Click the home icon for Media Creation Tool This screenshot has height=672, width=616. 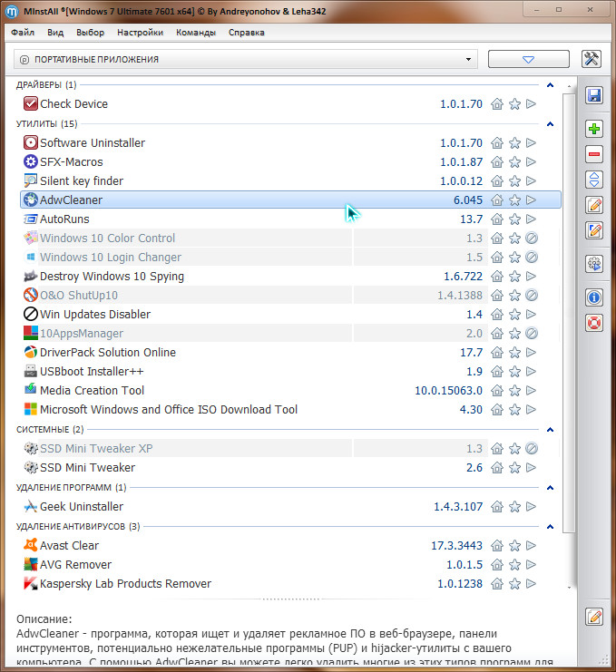[497, 391]
